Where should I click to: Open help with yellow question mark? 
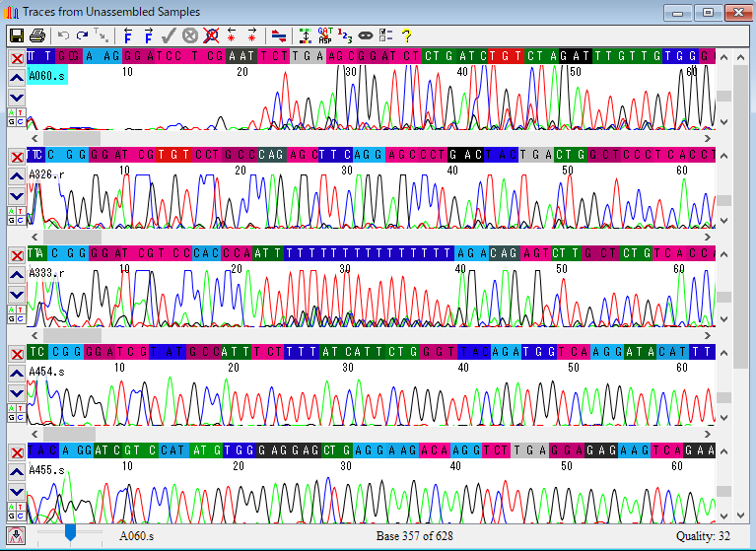tap(406, 35)
